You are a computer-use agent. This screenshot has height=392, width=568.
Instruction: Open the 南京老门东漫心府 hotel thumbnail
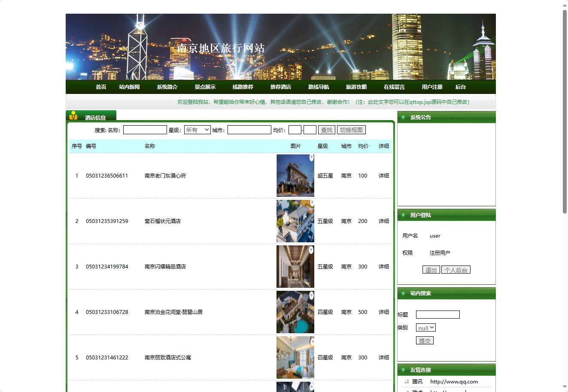coord(295,176)
